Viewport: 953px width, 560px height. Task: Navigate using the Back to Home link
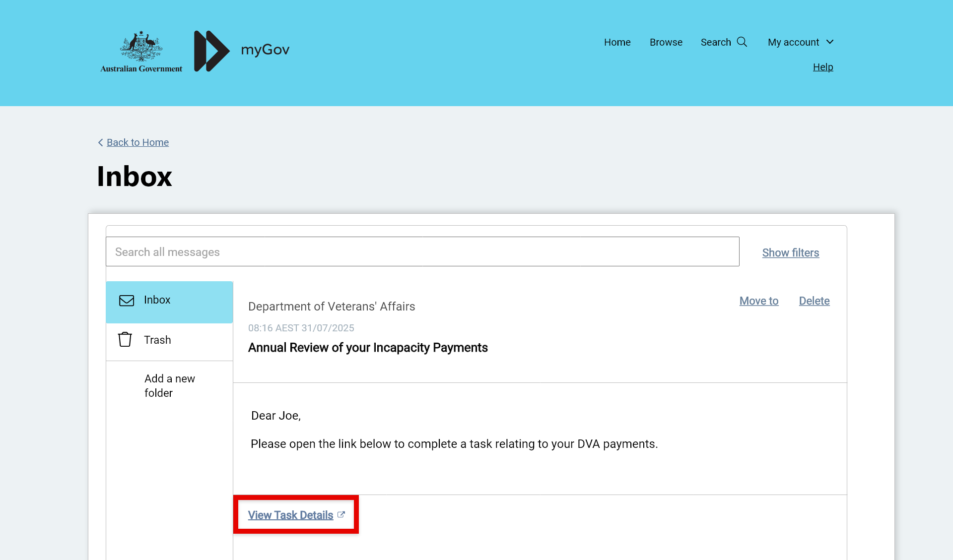click(x=137, y=142)
